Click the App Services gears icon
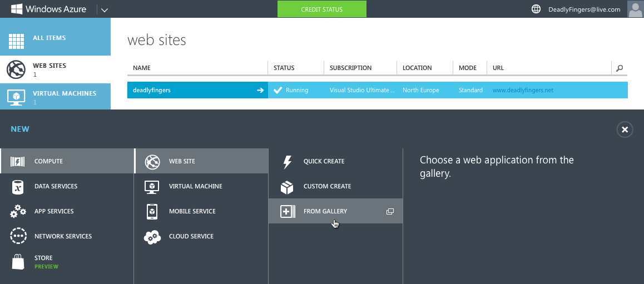Image resolution: width=644 pixels, height=284 pixels. point(18,211)
